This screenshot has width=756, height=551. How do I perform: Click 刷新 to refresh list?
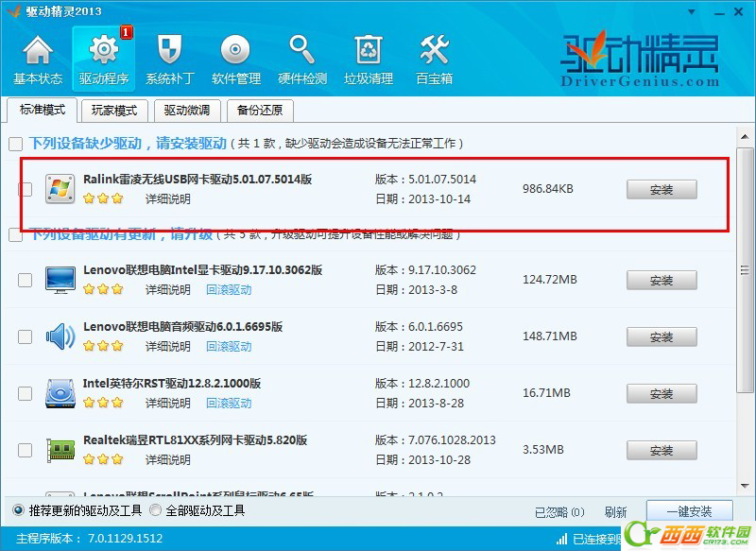[x=616, y=512]
